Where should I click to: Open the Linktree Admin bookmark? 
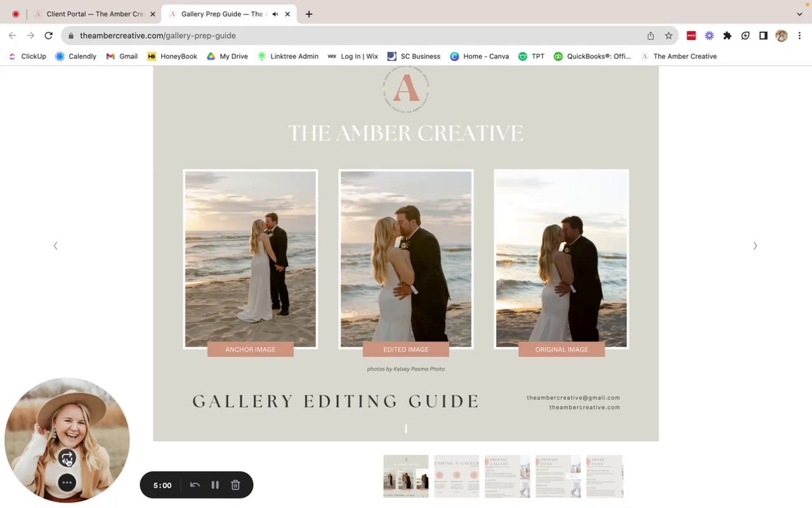coord(288,57)
